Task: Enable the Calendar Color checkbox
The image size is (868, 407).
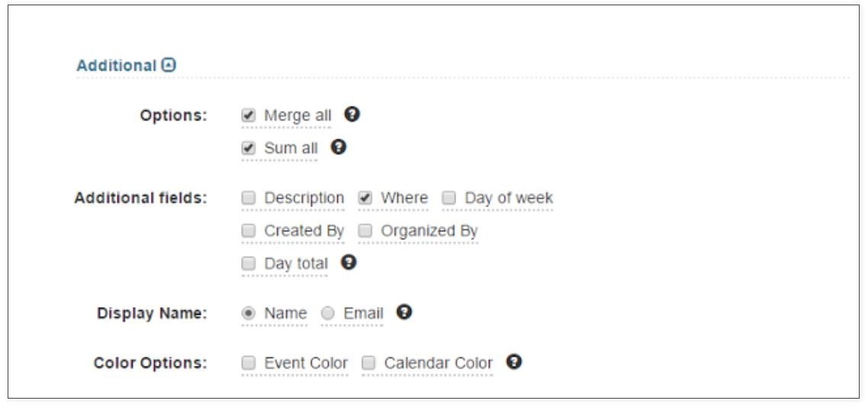Action: tap(368, 363)
